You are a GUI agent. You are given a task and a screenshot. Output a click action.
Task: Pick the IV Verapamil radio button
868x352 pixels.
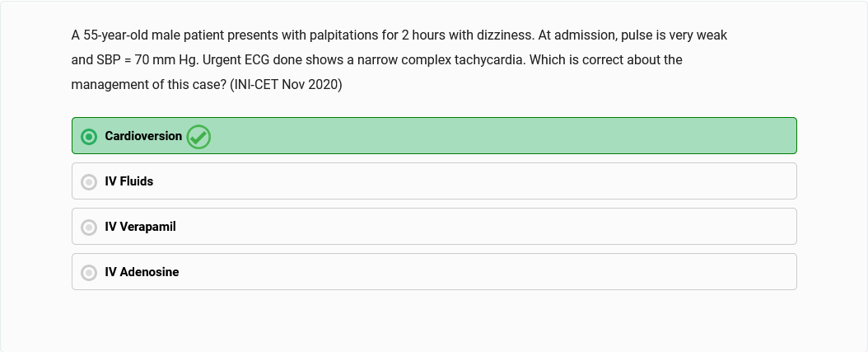(89, 228)
